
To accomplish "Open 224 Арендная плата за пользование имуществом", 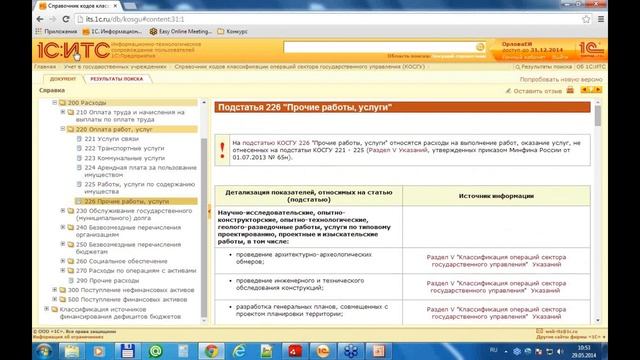I will click(140, 171).
